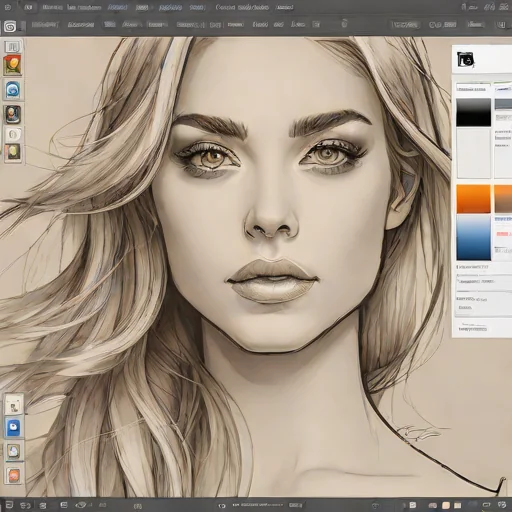
Task: Click the spiral logo icon in top-left toolbar
Action: pos(10,26)
